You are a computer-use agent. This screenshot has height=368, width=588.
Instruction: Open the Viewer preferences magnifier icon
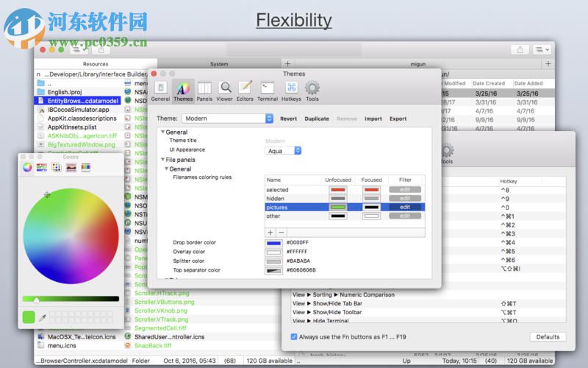pos(225,91)
